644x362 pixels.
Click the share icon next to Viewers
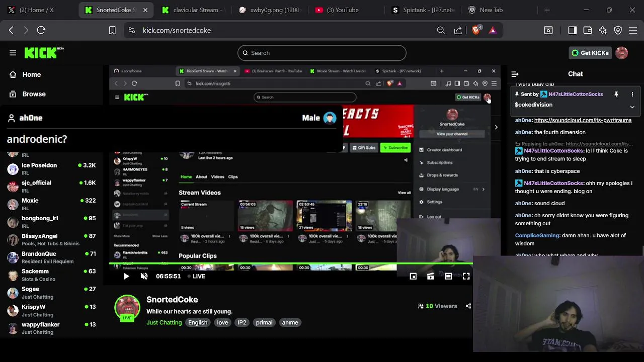pyautogui.click(x=468, y=306)
